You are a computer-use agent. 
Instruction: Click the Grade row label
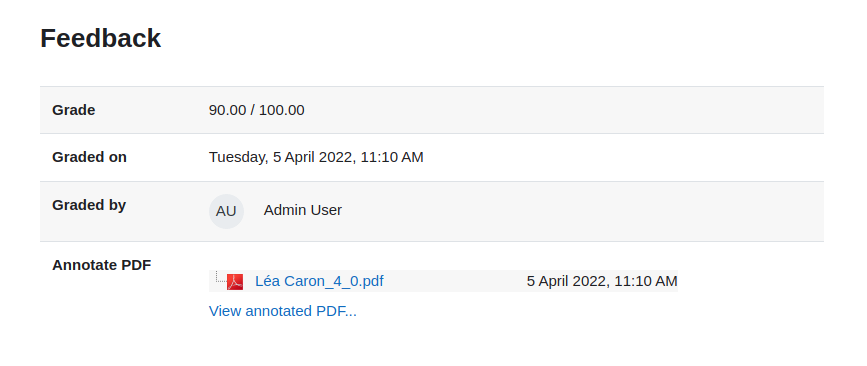74,110
